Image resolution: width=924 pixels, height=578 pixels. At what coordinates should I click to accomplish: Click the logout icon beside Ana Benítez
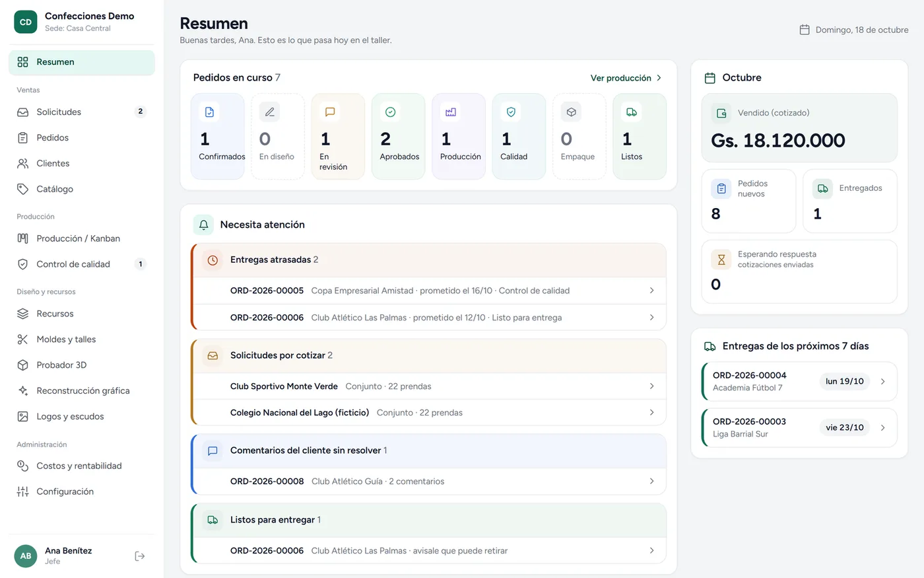pos(140,556)
